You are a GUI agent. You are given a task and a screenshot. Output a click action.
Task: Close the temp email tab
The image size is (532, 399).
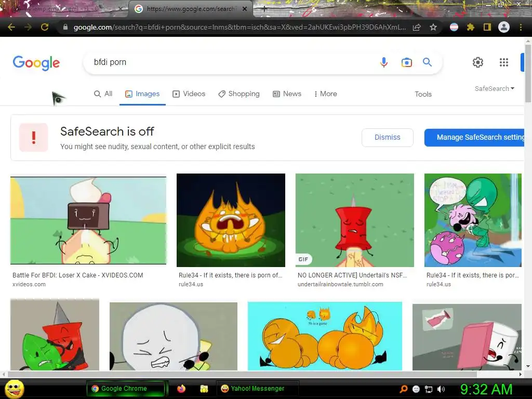(x=121, y=9)
